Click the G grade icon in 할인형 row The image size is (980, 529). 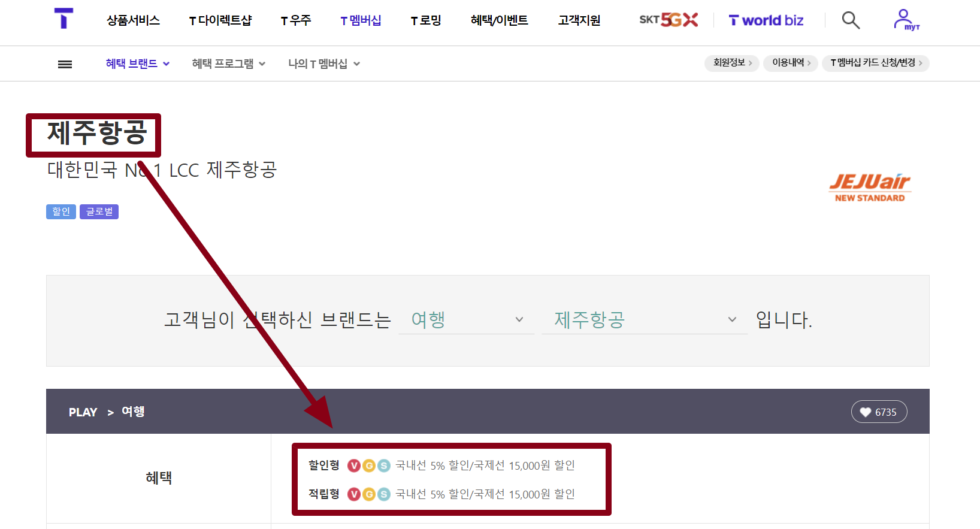[369, 465]
